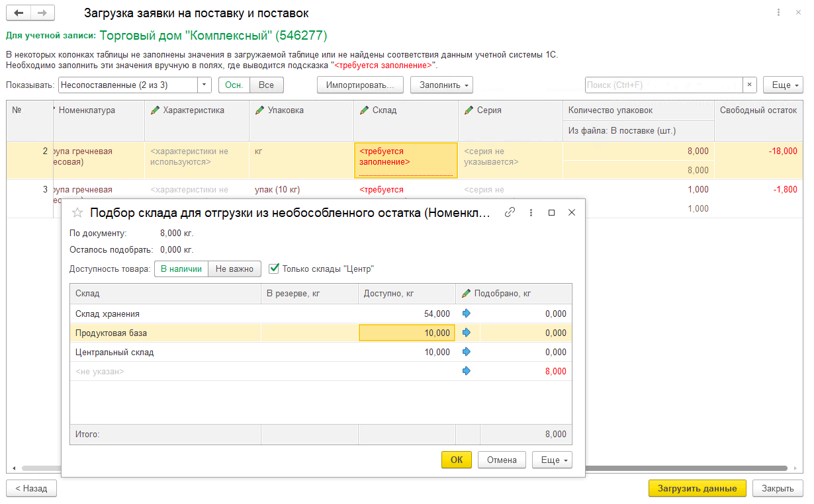Select the "В наличии" availability option

pos(181,269)
